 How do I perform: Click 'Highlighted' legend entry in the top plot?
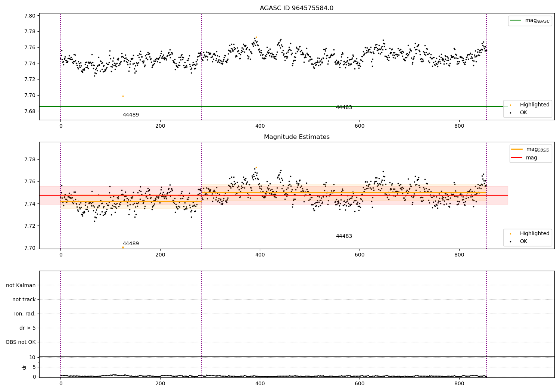(x=530, y=105)
